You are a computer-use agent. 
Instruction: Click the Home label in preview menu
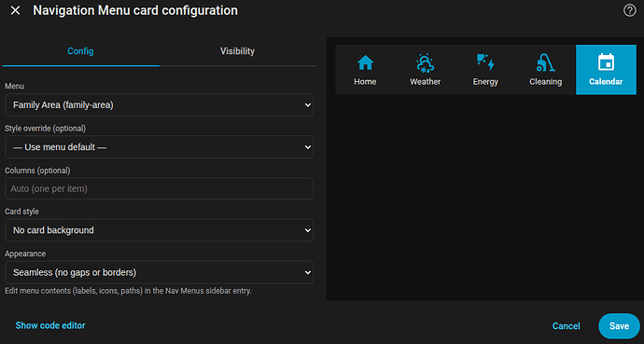365,82
